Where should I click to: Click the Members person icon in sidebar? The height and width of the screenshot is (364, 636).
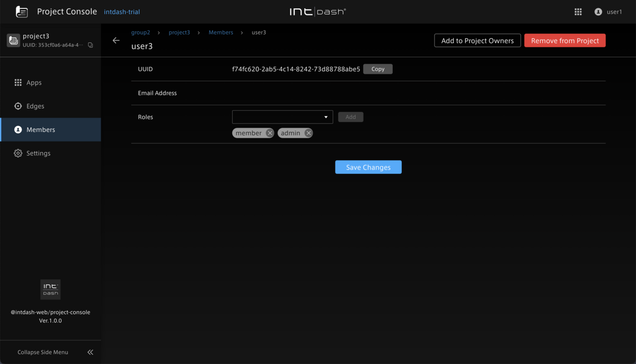click(x=18, y=130)
